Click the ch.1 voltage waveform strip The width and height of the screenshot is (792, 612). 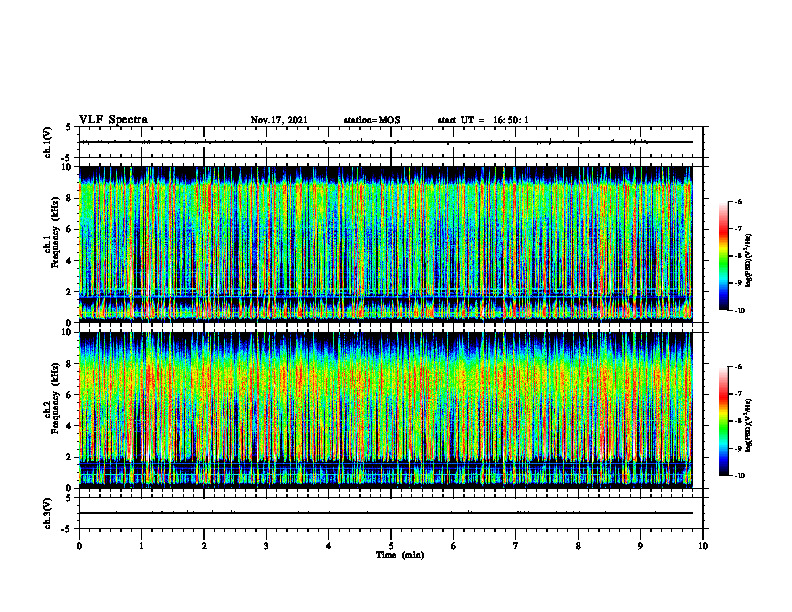pyautogui.click(x=391, y=142)
